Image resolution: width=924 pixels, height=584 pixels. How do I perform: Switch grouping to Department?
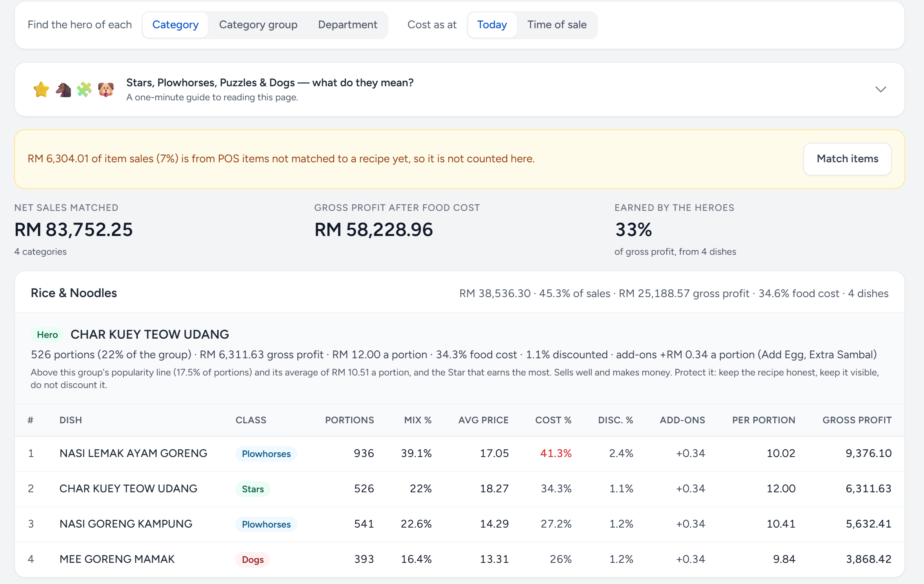[347, 25]
